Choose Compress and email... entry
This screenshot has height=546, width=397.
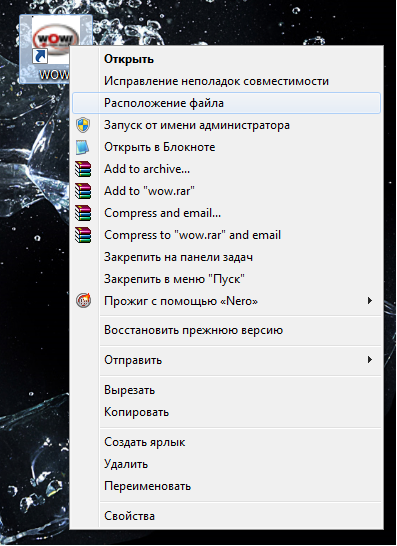point(226,213)
